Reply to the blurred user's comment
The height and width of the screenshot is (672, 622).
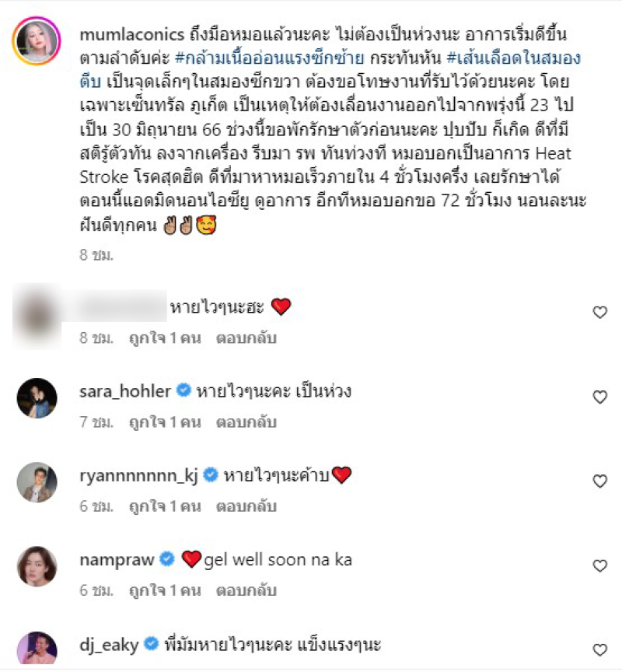coord(246,338)
